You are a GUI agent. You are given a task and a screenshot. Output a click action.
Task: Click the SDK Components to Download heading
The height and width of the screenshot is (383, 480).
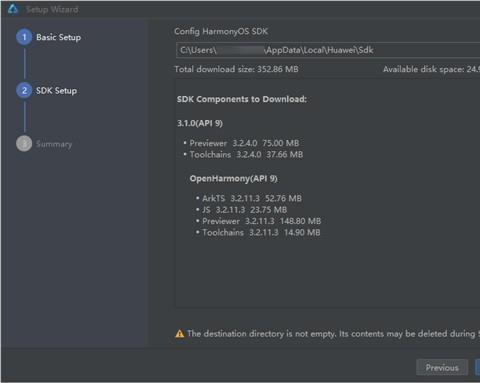pos(242,99)
